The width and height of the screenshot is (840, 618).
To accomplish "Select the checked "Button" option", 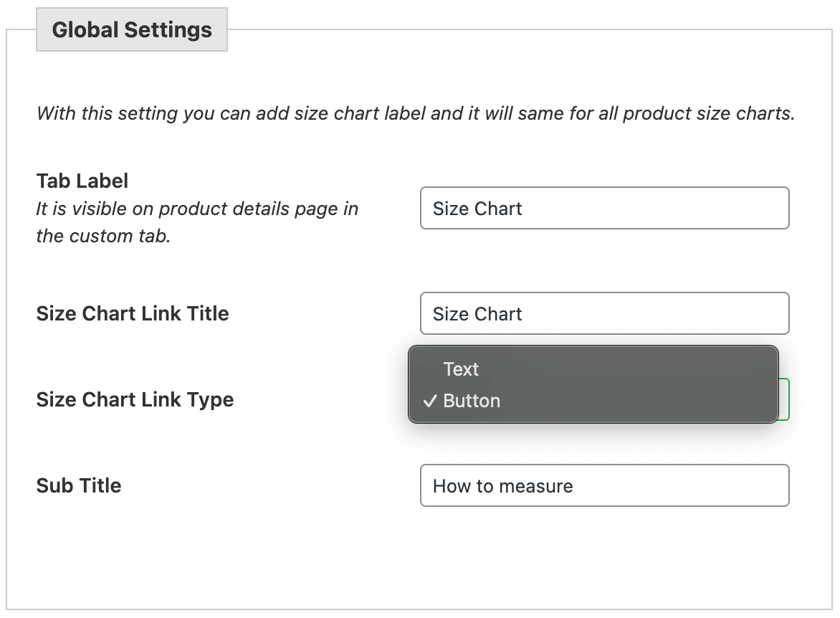I will click(472, 401).
